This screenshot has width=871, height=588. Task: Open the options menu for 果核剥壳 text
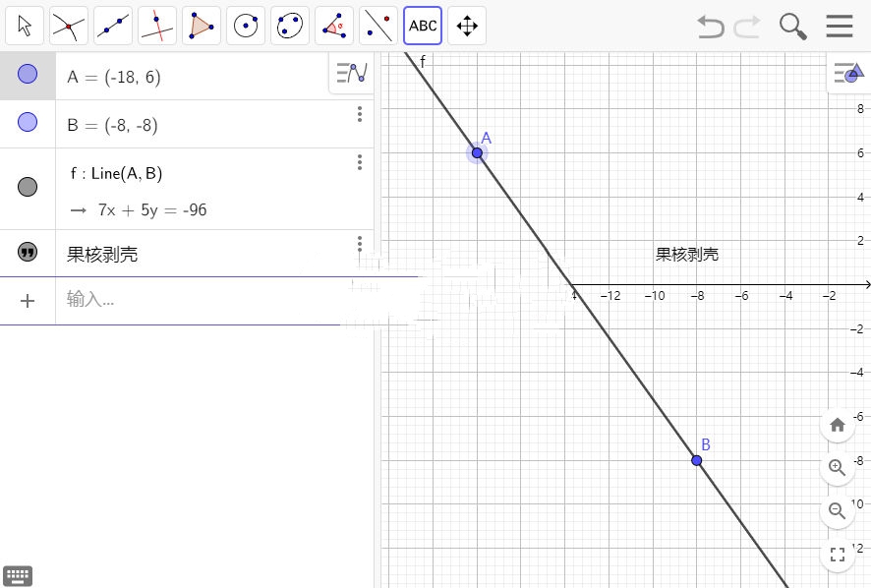(360, 244)
